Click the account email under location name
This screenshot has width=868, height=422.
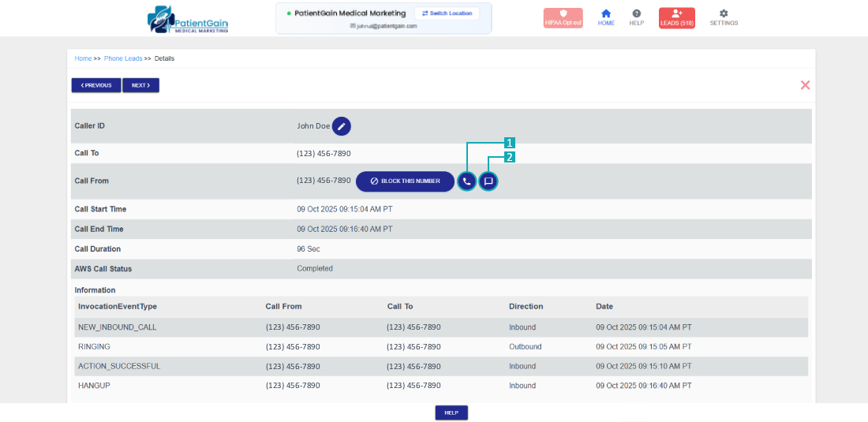click(x=383, y=26)
